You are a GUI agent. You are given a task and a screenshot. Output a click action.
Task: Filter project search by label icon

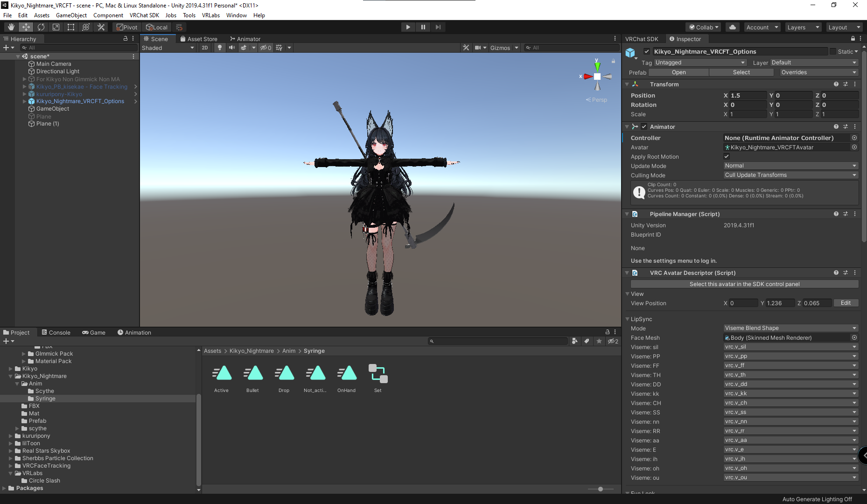tap(587, 341)
